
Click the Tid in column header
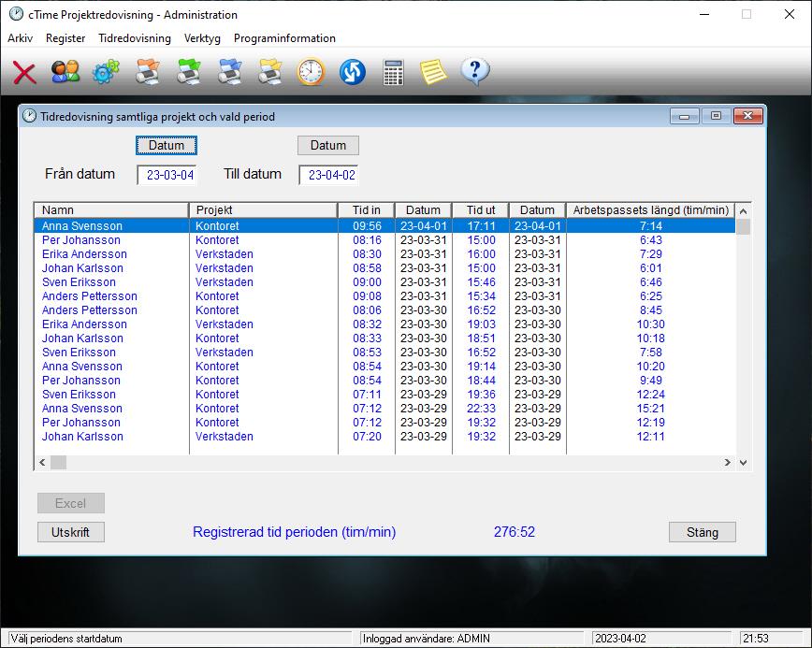(x=367, y=210)
